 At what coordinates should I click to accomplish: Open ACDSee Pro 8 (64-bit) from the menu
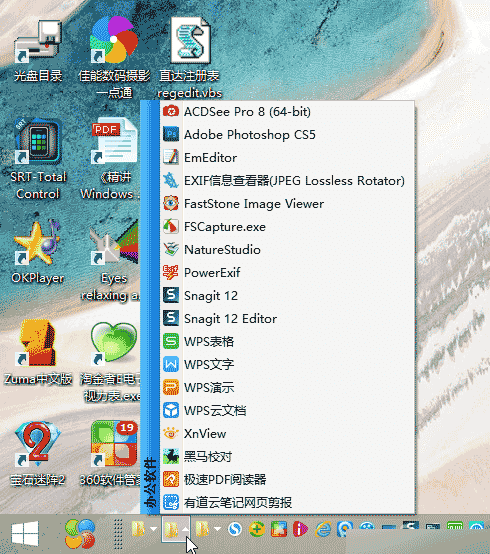tap(287, 112)
